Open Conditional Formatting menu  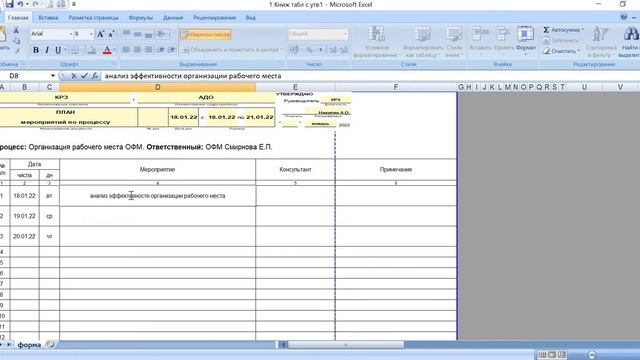point(376,42)
